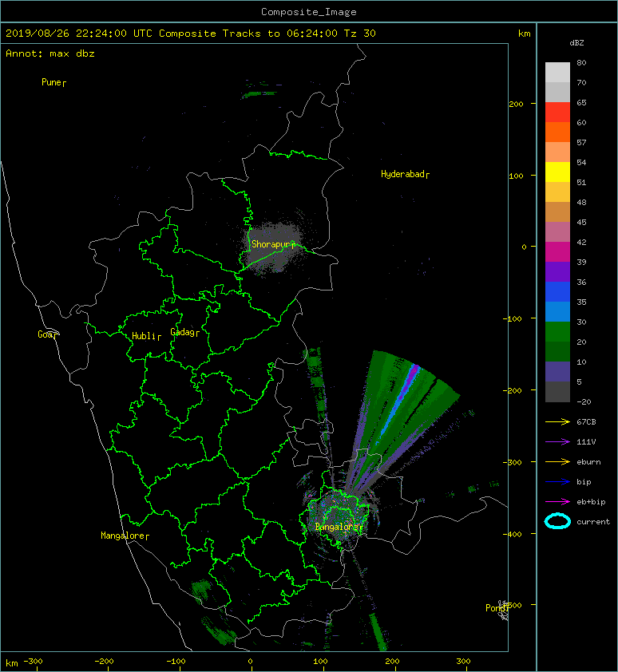618x672 pixels.
Task: Click the blue 35-36 dBZ color swatch
Action: [557, 292]
